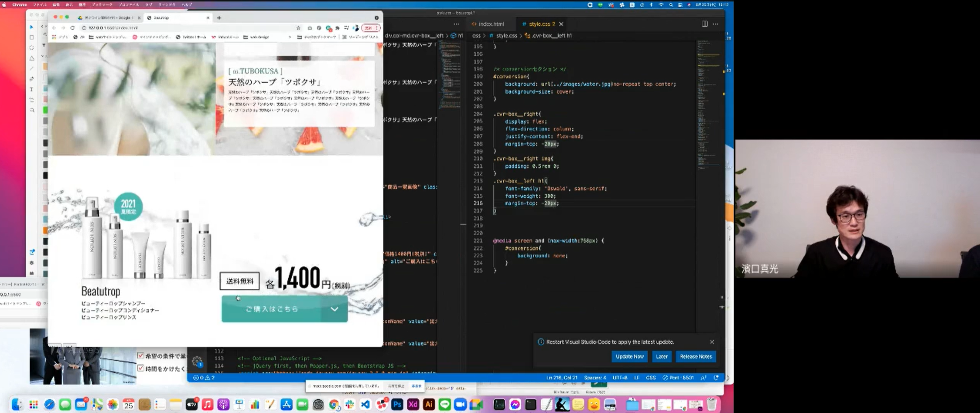Image resolution: width=980 pixels, height=413 pixels.
Task: Click the Update Now button
Action: click(x=629, y=356)
